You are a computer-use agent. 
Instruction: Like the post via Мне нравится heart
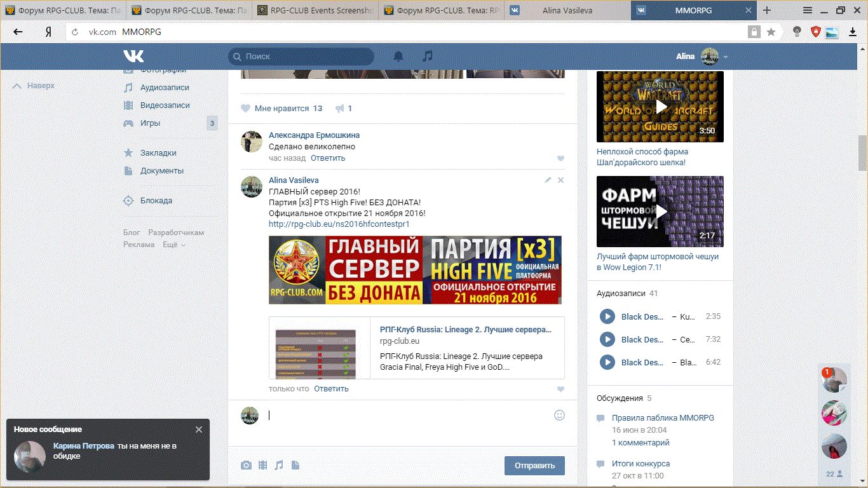point(245,109)
